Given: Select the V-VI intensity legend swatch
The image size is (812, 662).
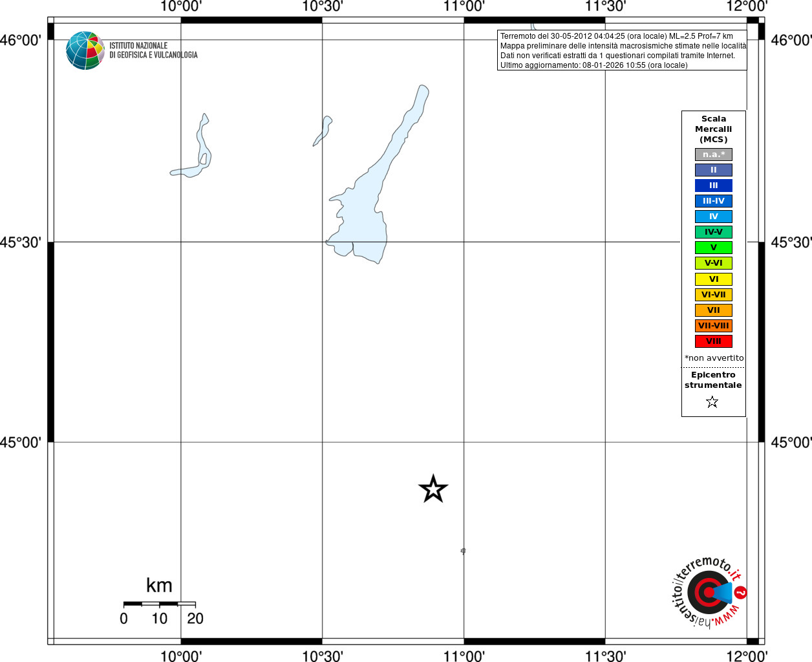Looking at the screenshot, I should (x=714, y=263).
